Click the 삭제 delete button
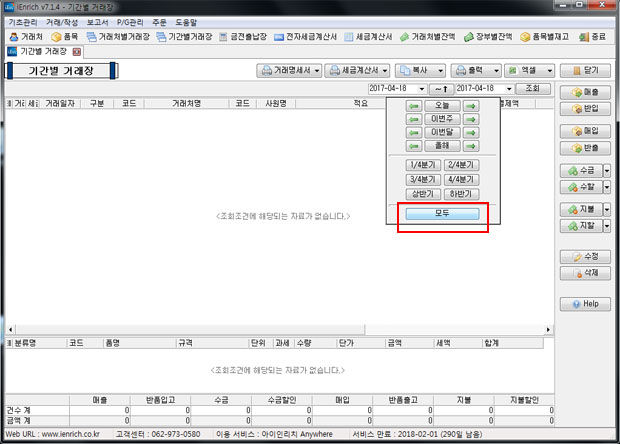The height and width of the screenshot is (444, 620). click(x=585, y=273)
